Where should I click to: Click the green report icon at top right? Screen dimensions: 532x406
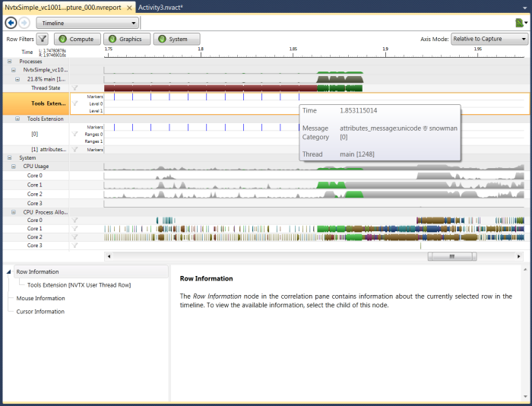(518, 24)
